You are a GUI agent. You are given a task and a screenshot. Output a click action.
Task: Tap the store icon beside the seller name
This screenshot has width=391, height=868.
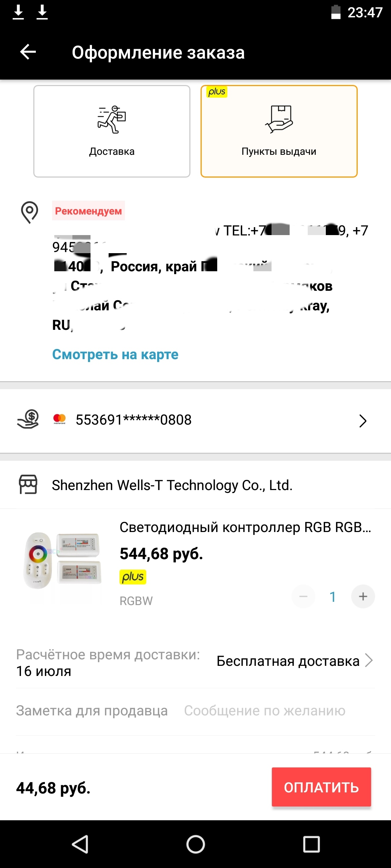click(28, 485)
